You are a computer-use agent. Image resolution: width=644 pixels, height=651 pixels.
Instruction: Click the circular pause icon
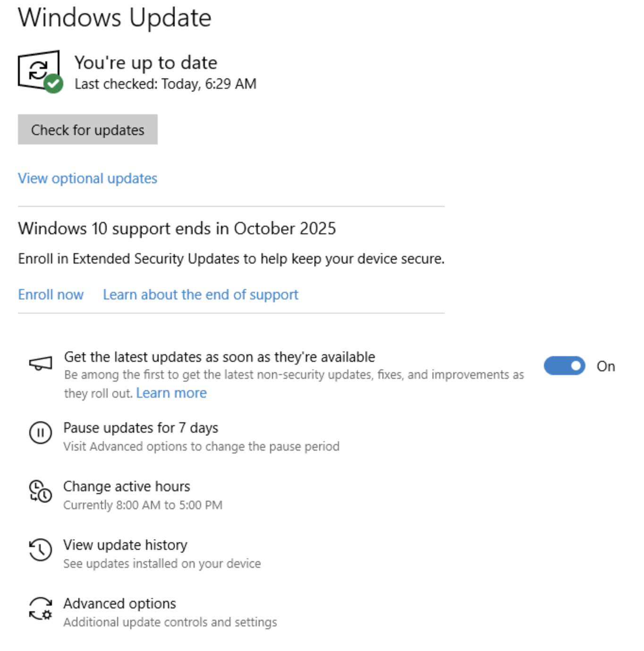click(x=41, y=433)
